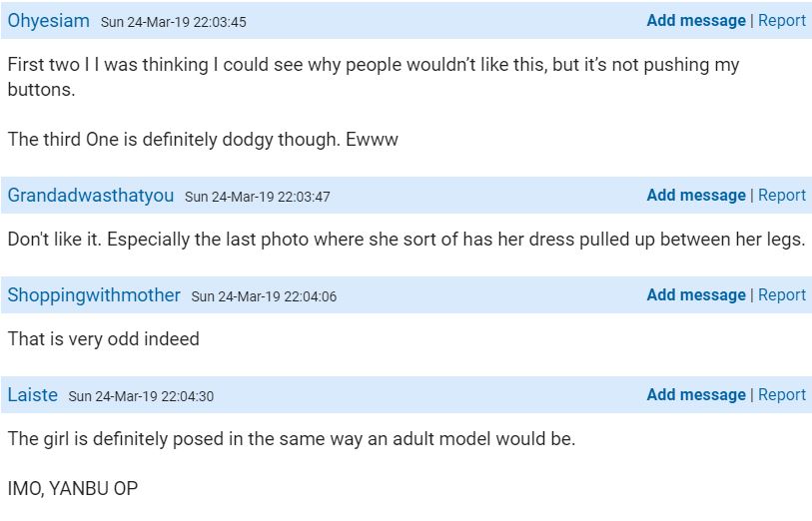This screenshot has width=812, height=521.
Task: Click the 22:04:06 post timestamp
Action: (x=264, y=296)
